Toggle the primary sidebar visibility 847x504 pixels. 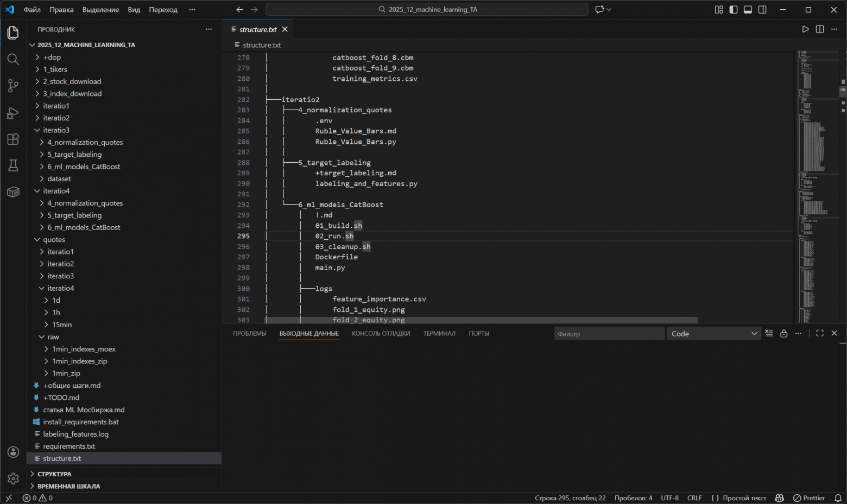click(733, 9)
